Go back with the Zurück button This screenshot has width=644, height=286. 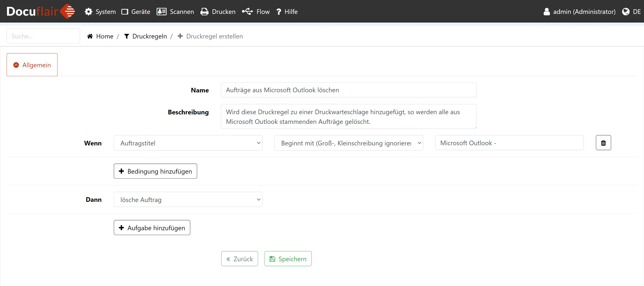[x=239, y=259]
